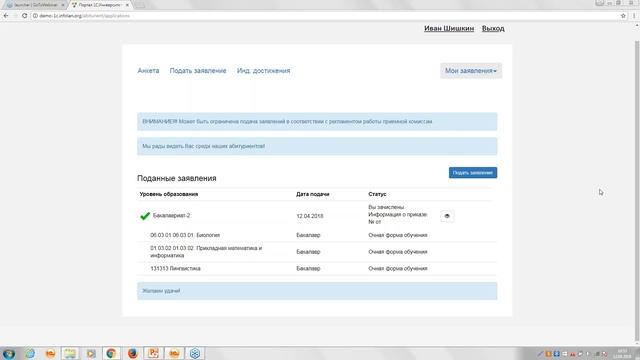
Task: Bookmark page with the star icon
Action: tap(623, 16)
